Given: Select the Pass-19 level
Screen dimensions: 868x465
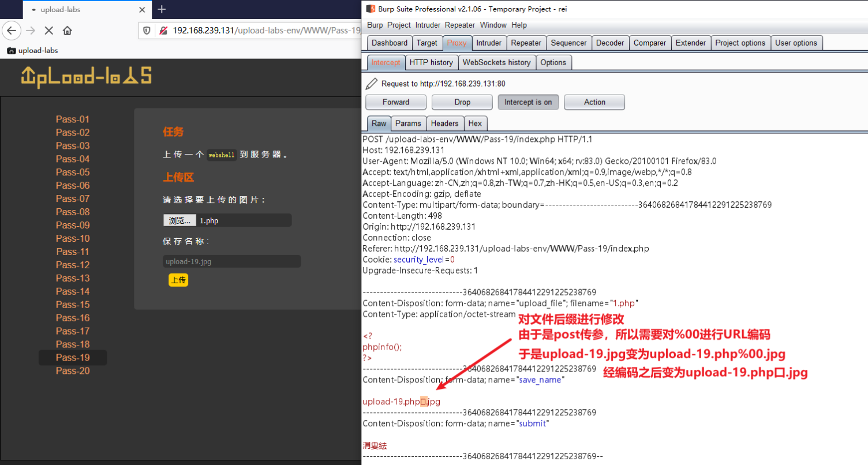Looking at the screenshot, I should 73,358.
